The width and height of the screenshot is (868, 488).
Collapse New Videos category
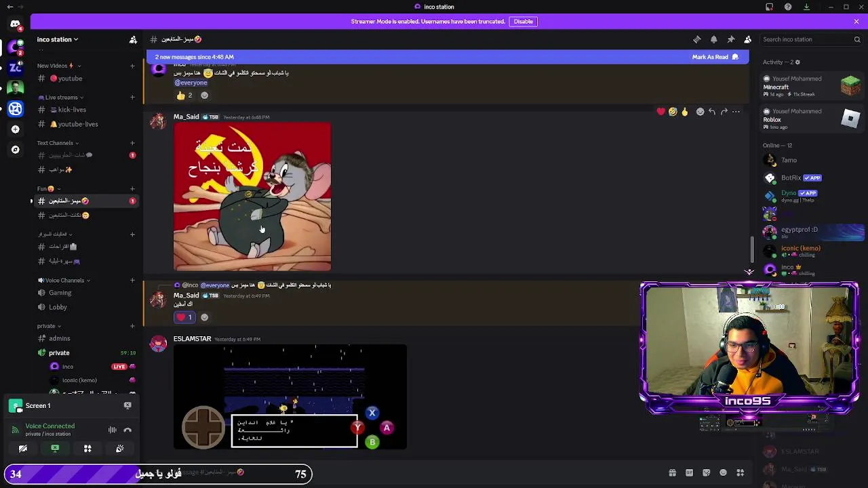(59, 66)
